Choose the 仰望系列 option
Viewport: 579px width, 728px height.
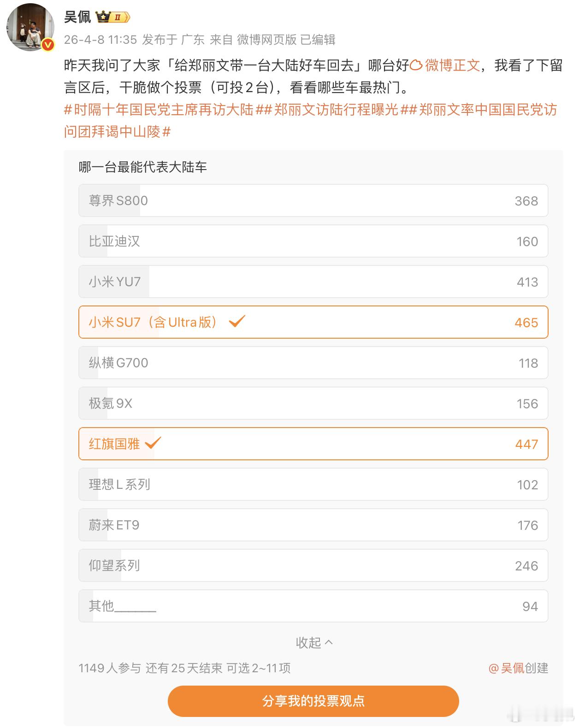(x=313, y=565)
